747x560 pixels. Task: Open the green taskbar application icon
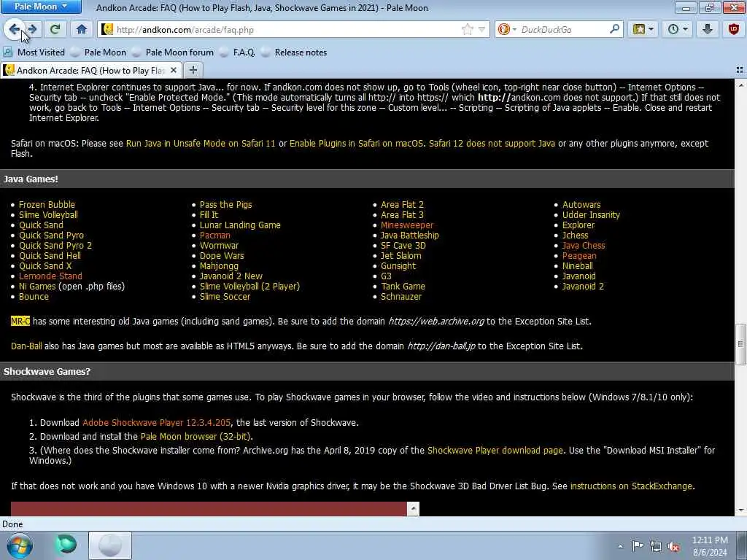[66, 545]
